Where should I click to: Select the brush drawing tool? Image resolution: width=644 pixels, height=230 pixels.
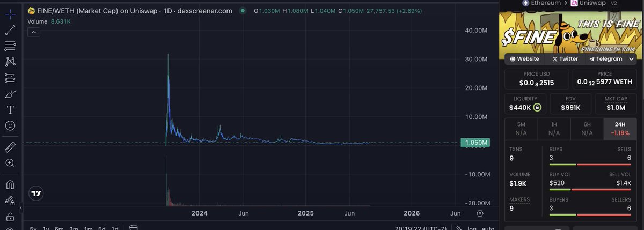point(10,94)
